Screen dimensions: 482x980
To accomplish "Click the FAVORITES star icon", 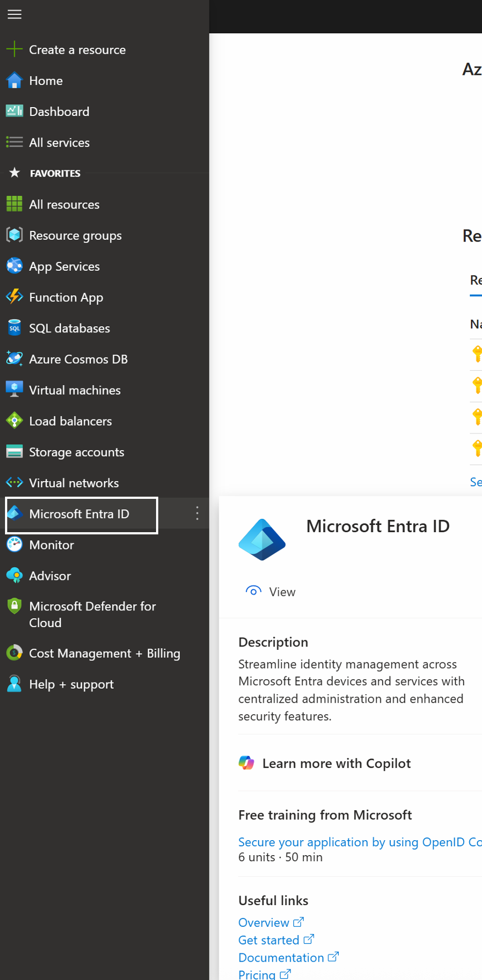I will (x=15, y=173).
